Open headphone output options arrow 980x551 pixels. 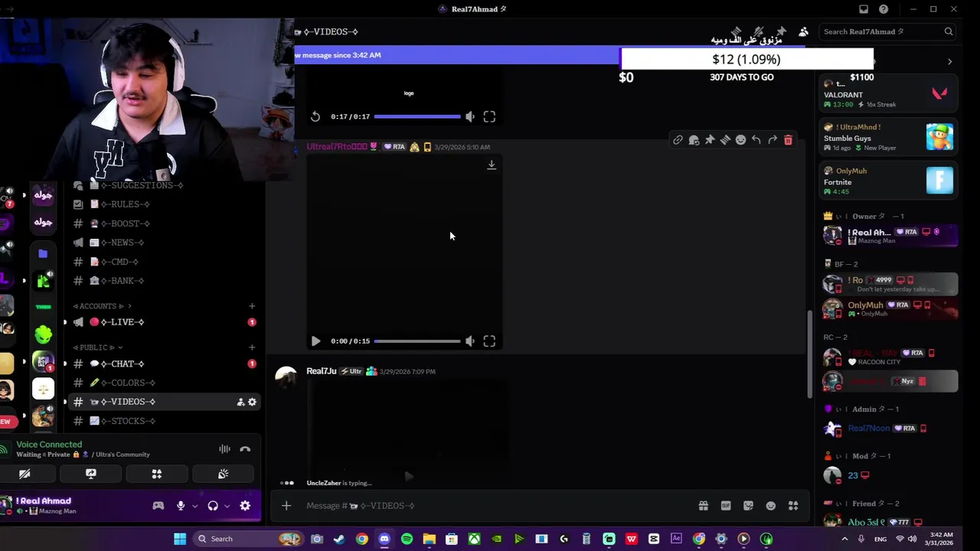click(227, 506)
